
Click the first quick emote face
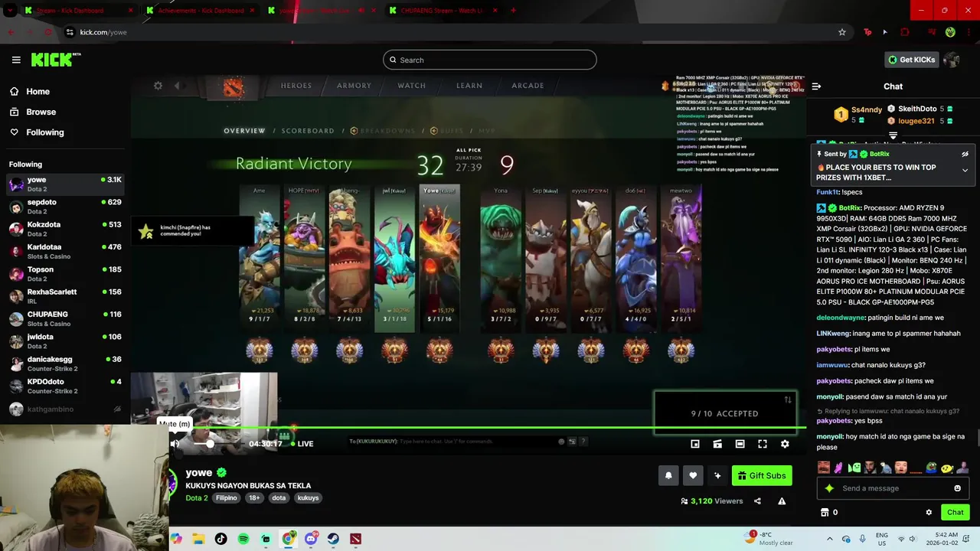(x=824, y=467)
